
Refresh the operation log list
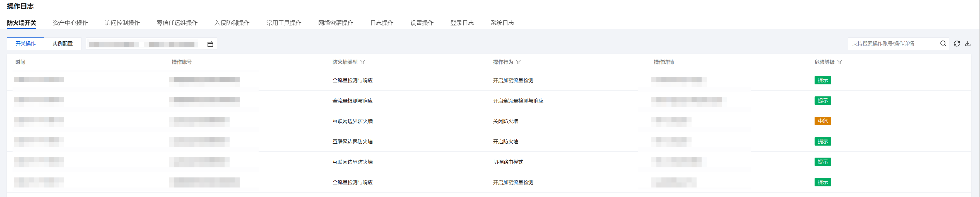(956, 44)
